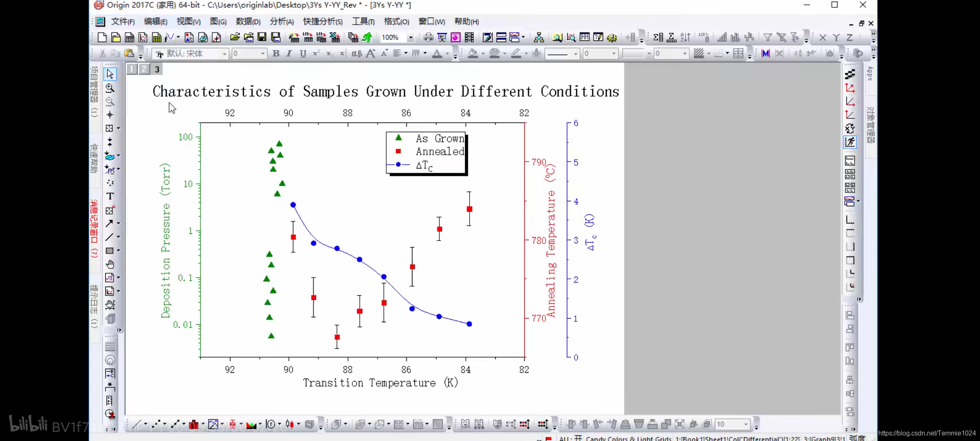Open the 格式(O) menu

click(x=396, y=22)
